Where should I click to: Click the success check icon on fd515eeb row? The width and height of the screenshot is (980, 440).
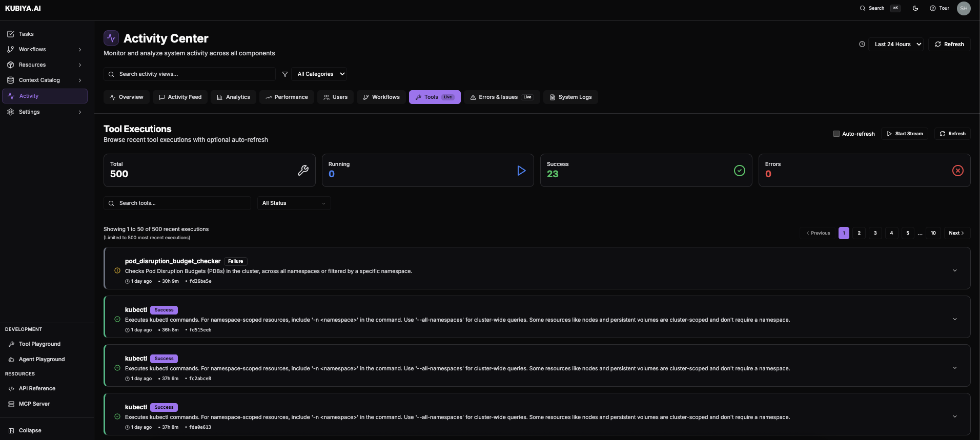[117, 319]
